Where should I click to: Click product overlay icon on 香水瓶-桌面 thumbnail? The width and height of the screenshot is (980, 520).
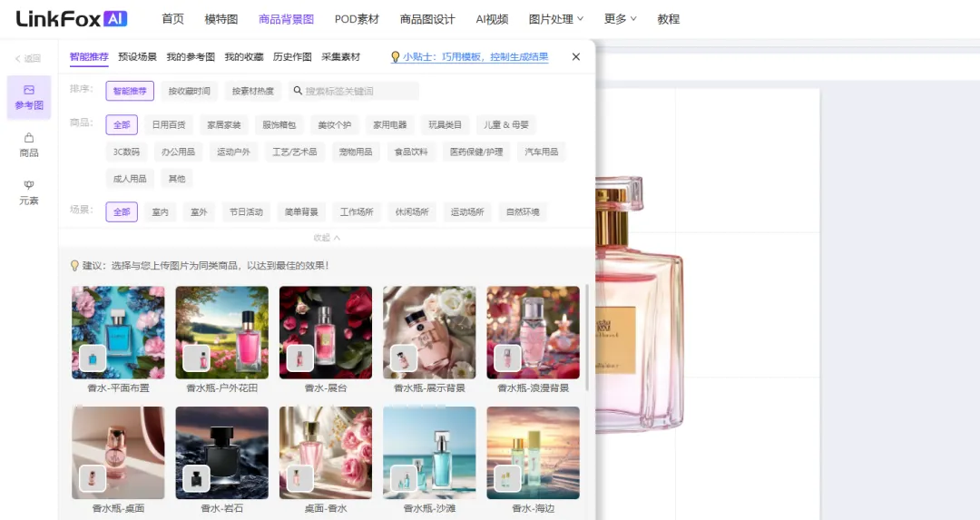point(93,479)
